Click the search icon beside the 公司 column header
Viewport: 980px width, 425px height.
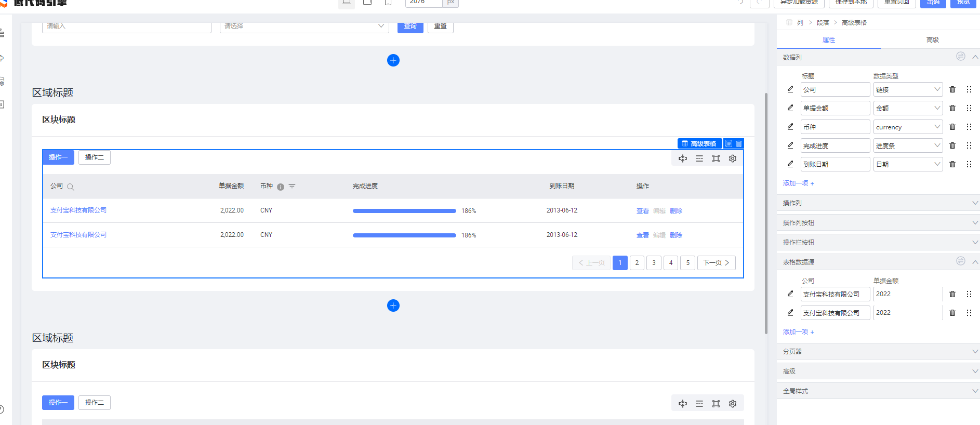(x=71, y=187)
